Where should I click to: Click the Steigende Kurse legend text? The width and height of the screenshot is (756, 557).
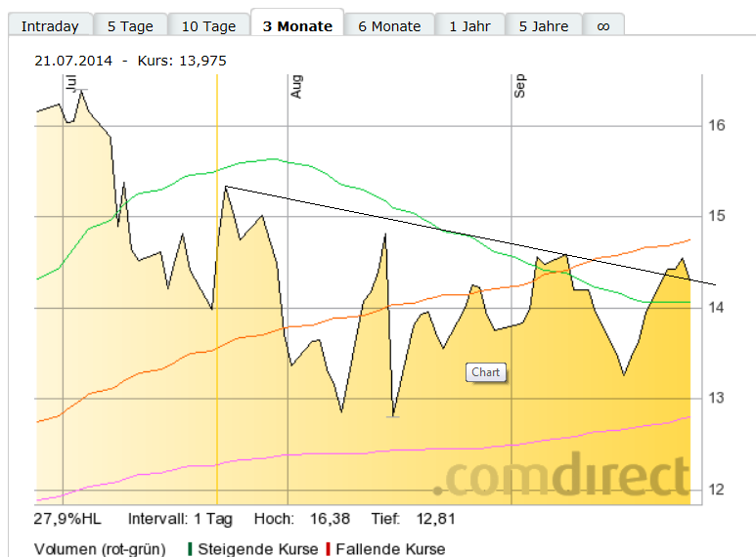pos(258,549)
